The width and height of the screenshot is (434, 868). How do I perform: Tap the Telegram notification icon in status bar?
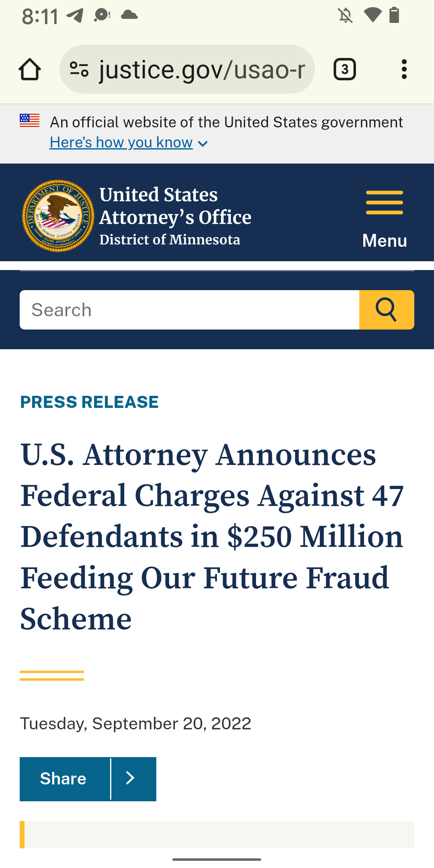[75, 16]
